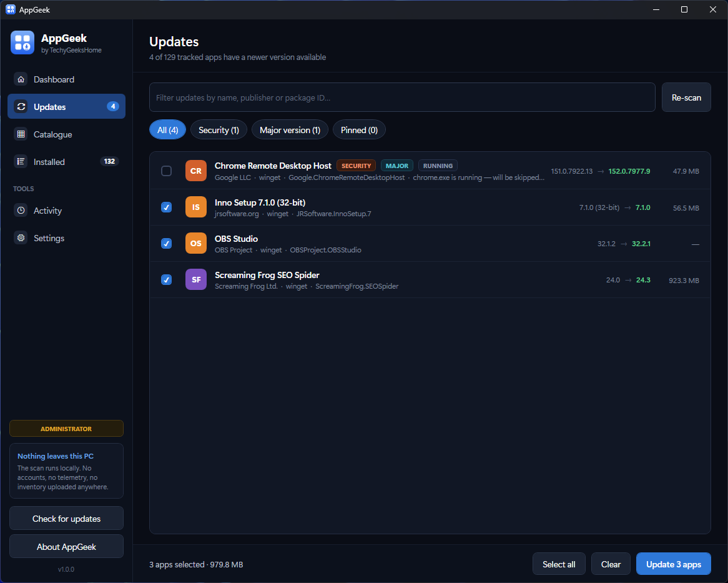Click the Settings gear icon
This screenshot has height=583, width=728.
(21, 238)
